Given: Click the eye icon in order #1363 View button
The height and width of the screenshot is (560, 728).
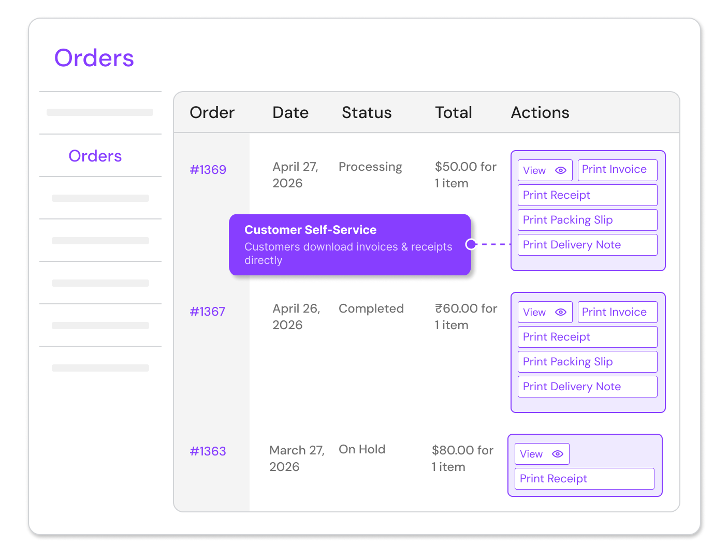Looking at the screenshot, I should pos(557,454).
